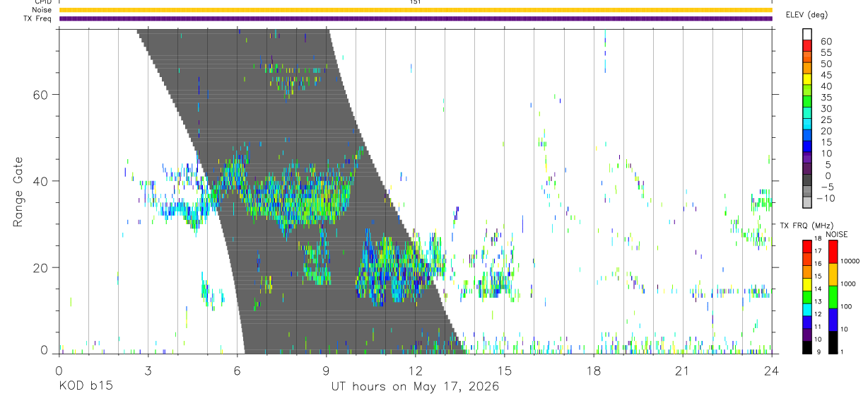Click the '151' CPID value at top
This screenshot has width=868, height=401.
point(416,2)
